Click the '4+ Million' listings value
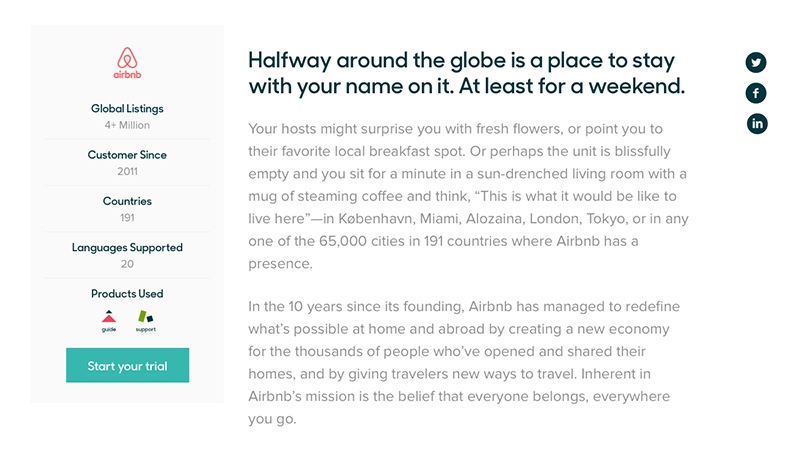This screenshot has width=800, height=467. click(x=127, y=125)
